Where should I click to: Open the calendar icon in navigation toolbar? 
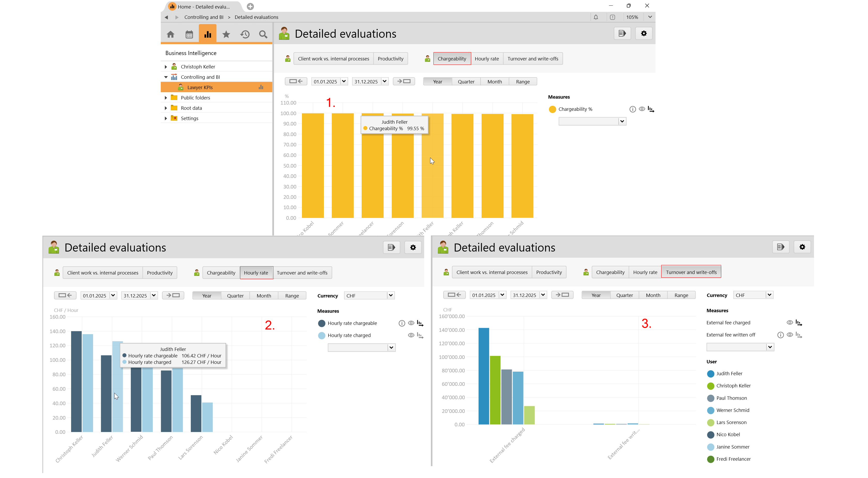click(189, 34)
